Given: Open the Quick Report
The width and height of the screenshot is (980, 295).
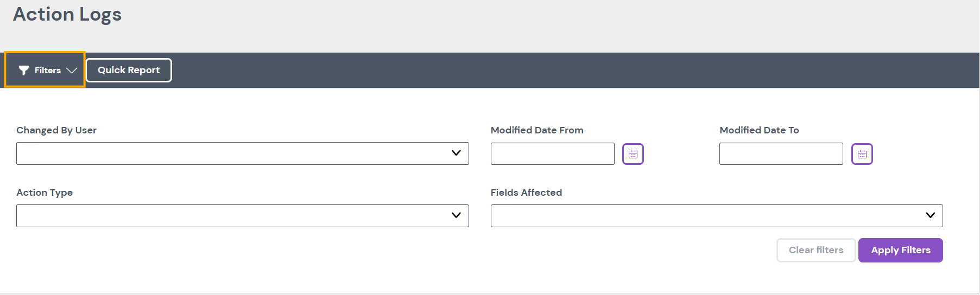Looking at the screenshot, I should (129, 70).
